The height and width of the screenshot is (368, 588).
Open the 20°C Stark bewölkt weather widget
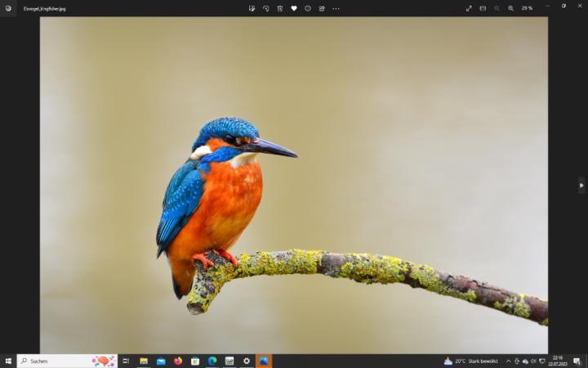(471, 361)
